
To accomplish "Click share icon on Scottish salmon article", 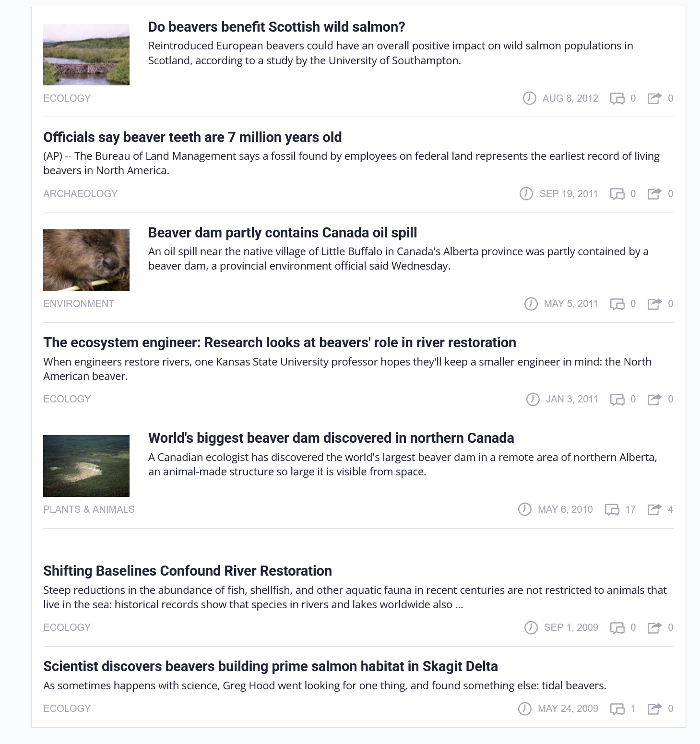I will coord(654,98).
